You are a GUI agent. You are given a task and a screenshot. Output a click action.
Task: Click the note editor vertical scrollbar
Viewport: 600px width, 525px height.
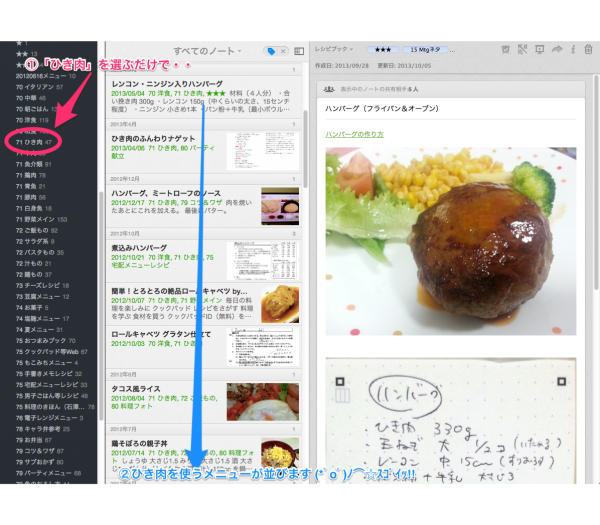(x=596, y=182)
